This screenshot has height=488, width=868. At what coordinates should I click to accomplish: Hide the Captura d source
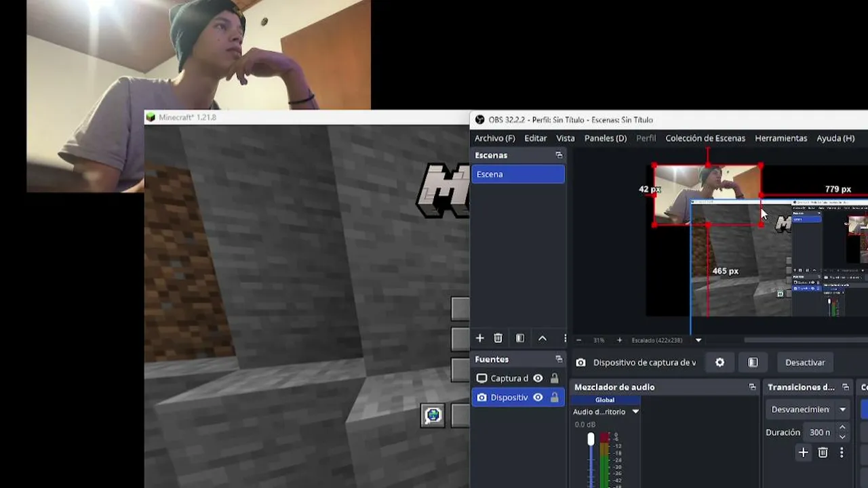point(538,378)
